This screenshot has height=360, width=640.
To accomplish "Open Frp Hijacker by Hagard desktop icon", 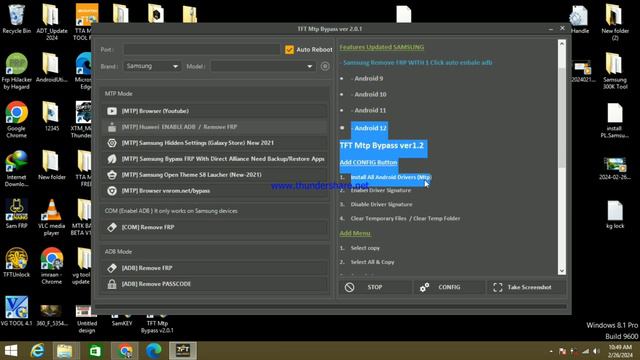I will pyautogui.click(x=16, y=71).
